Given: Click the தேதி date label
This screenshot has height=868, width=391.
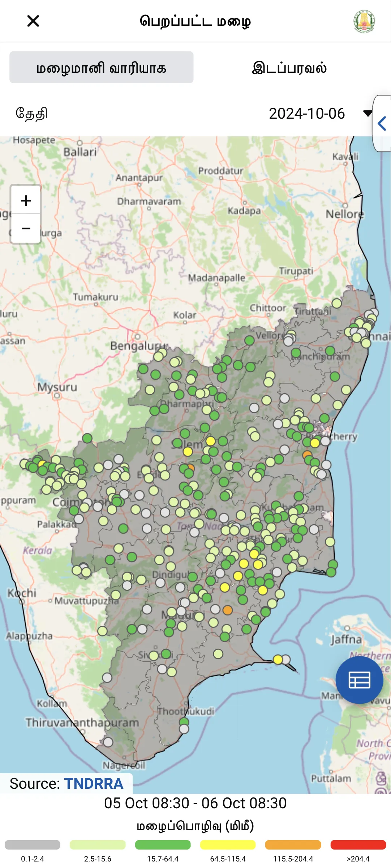Looking at the screenshot, I should [x=31, y=114].
